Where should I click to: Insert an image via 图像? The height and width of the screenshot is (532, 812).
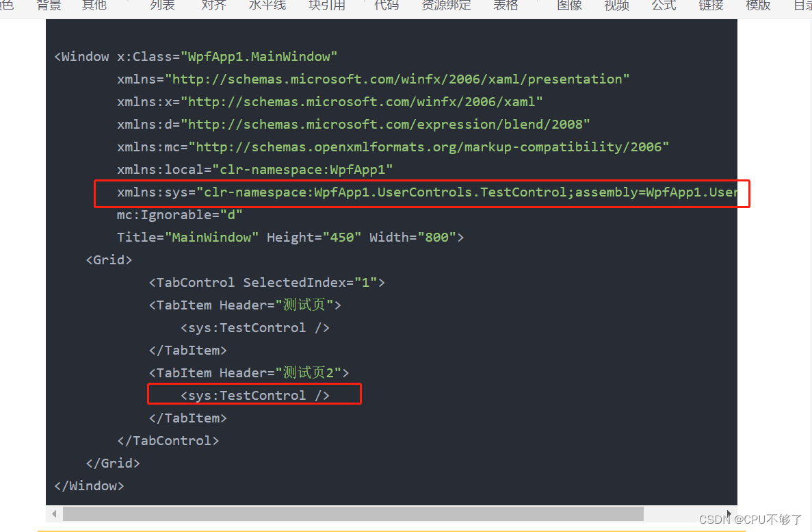[x=570, y=5]
